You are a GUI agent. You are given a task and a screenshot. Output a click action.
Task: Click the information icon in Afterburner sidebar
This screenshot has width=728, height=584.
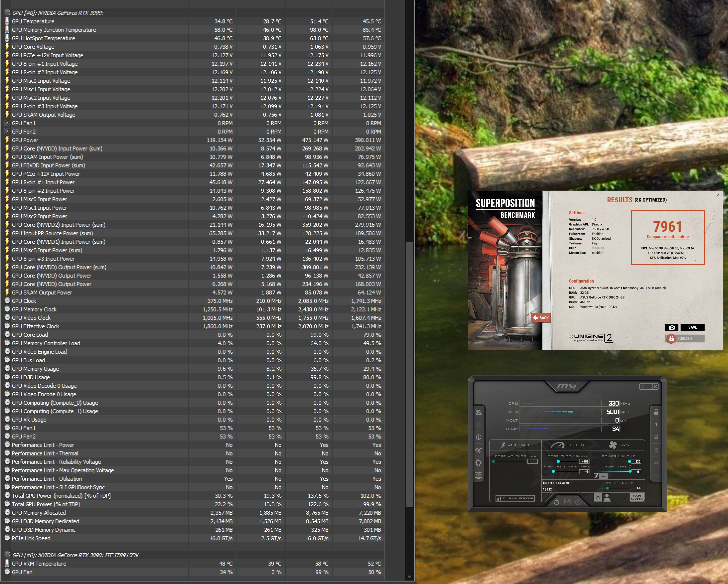(x=478, y=437)
